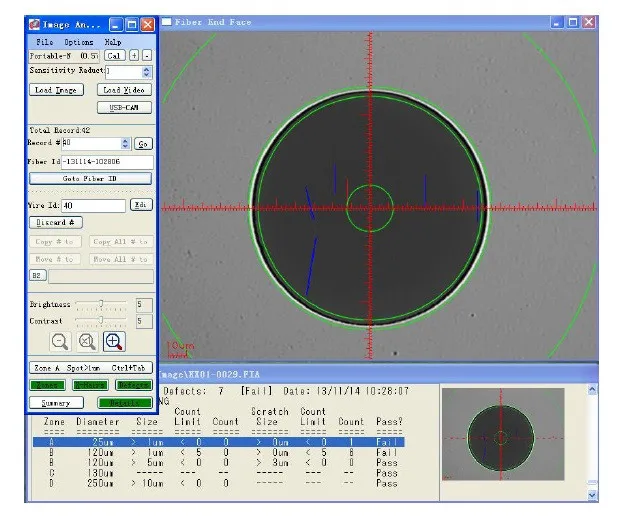Open the File menu
Viewport: 621px width, 521px height.
click(44, 42)
